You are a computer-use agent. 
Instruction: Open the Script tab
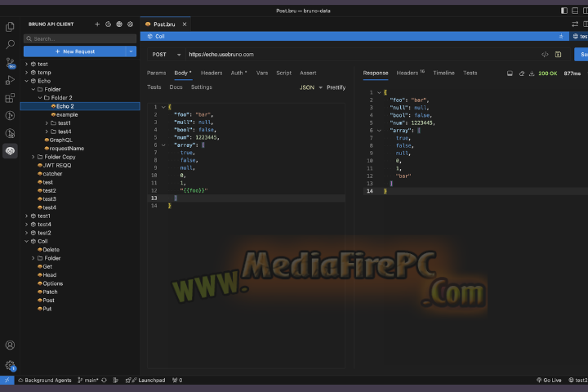point(283,73)
